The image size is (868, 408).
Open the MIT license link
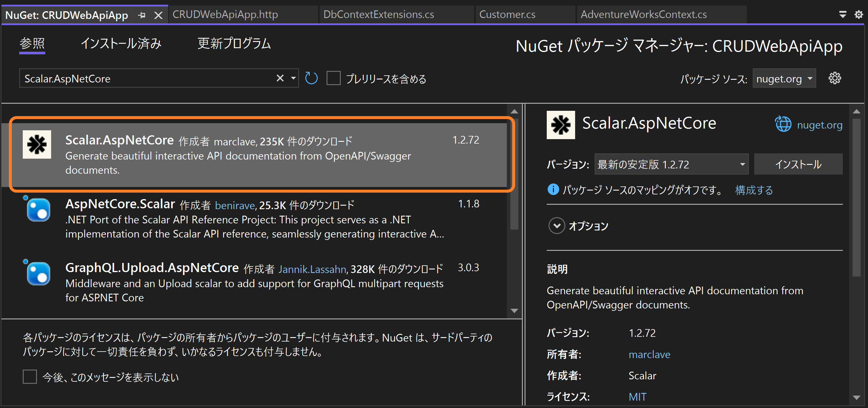[637, 396]
